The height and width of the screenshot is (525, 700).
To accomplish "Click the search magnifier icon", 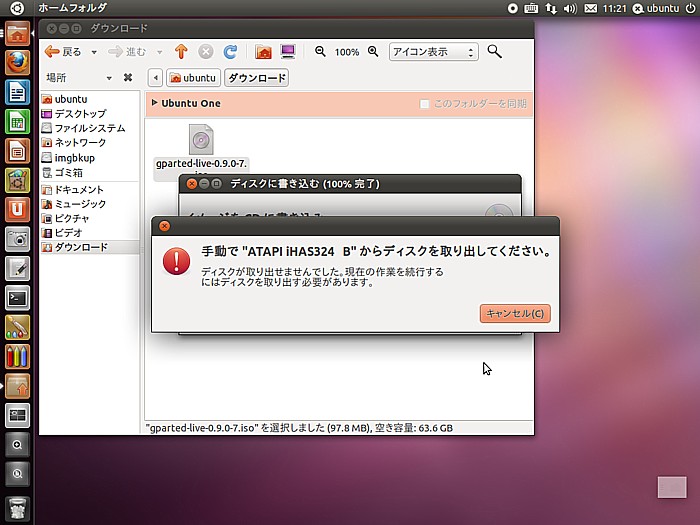I will 494,52.
